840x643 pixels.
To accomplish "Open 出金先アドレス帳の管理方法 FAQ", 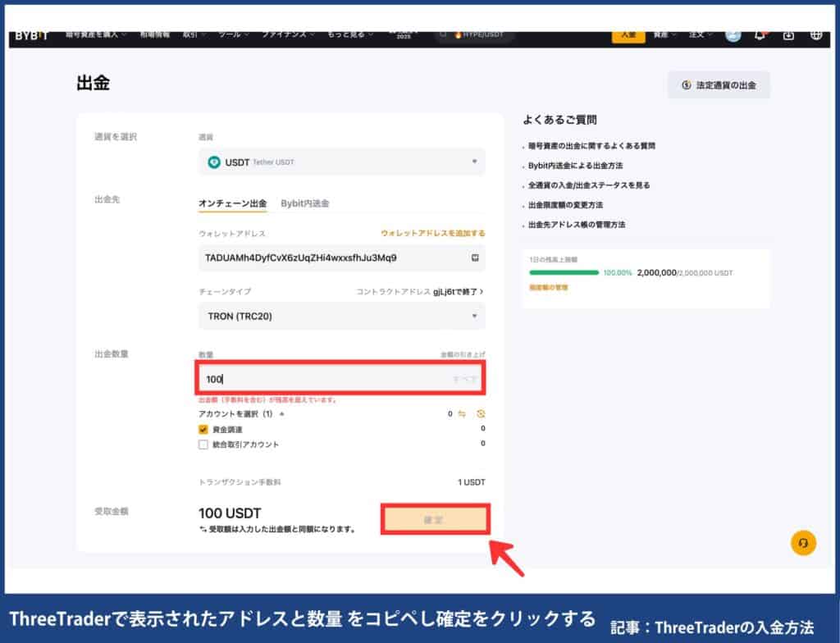I will click(577, 225).
